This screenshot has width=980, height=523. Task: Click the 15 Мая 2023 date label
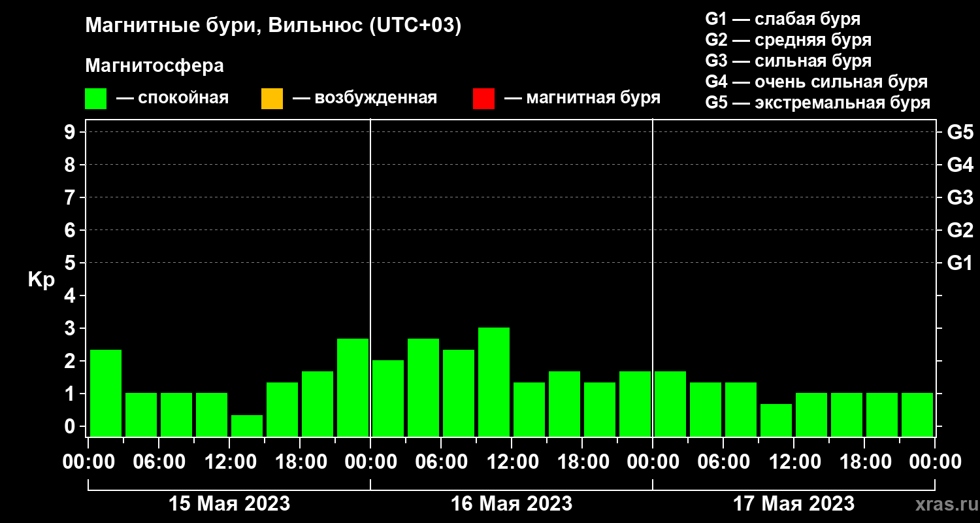(x=229, y=504)
